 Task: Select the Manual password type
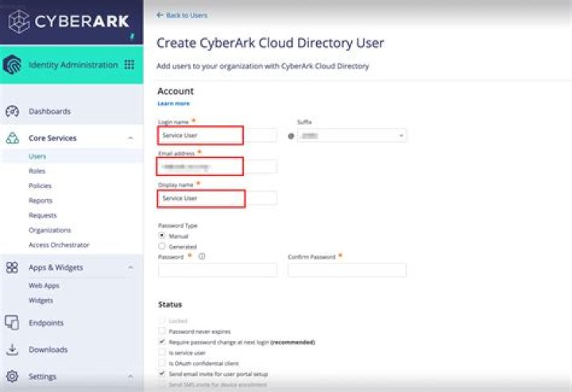point(162,236)
